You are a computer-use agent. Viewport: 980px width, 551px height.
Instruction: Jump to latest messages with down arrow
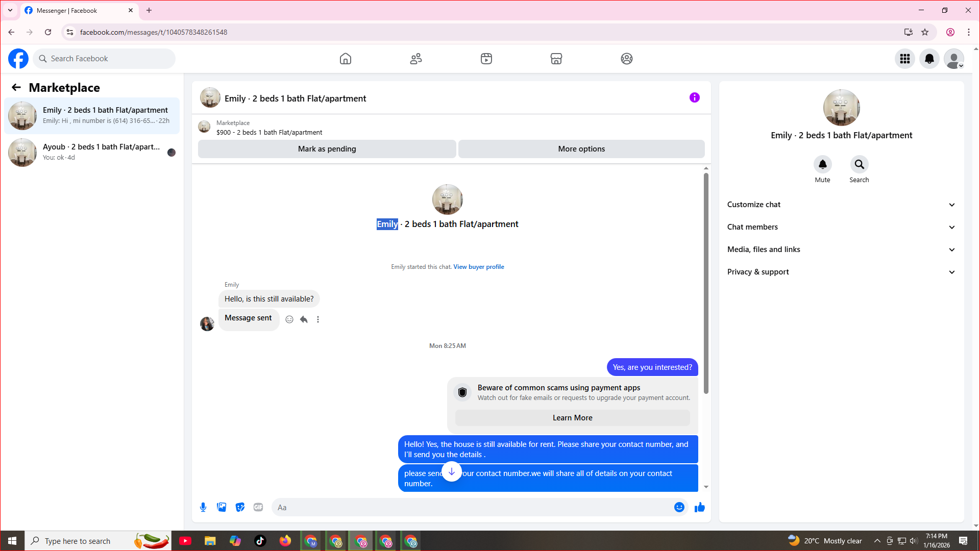451,471
